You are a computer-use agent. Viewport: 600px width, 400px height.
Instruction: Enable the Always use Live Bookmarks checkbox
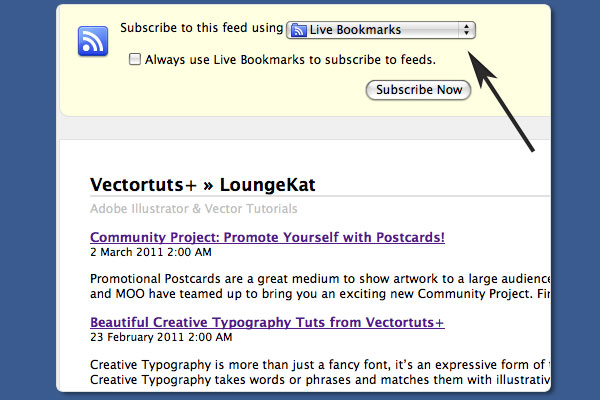coord(135,60)
